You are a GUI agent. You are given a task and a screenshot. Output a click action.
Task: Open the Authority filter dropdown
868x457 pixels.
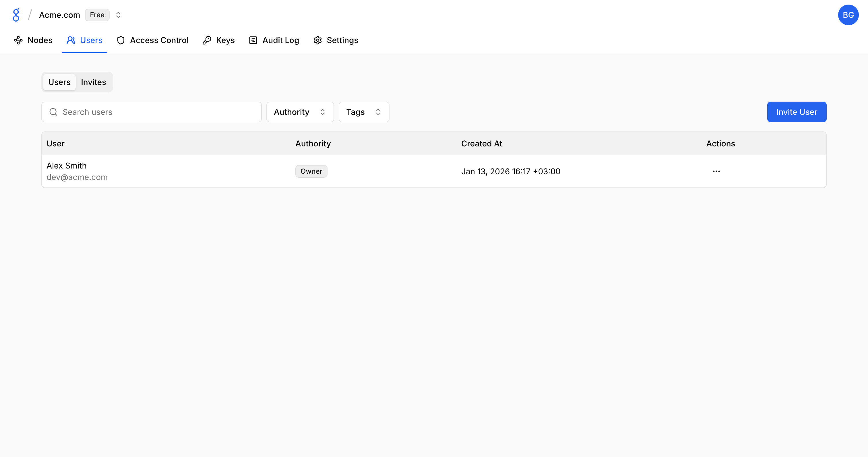tap(300, 112)
